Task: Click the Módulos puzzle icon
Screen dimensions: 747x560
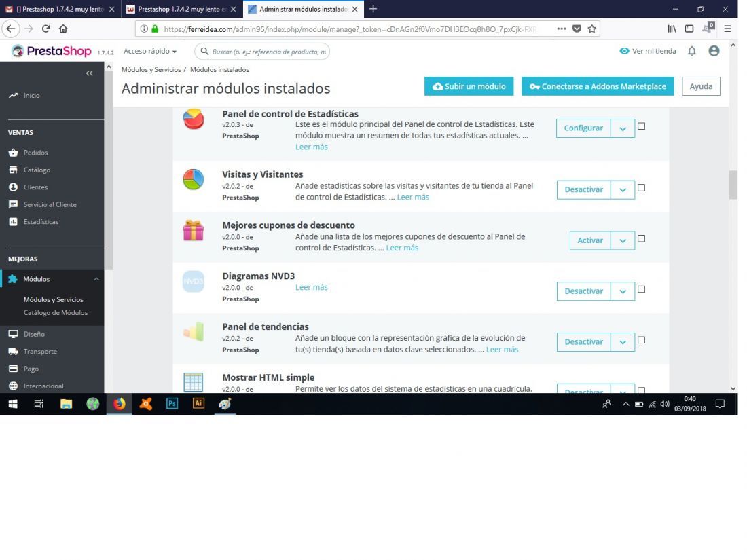Action: coord(13,279)
